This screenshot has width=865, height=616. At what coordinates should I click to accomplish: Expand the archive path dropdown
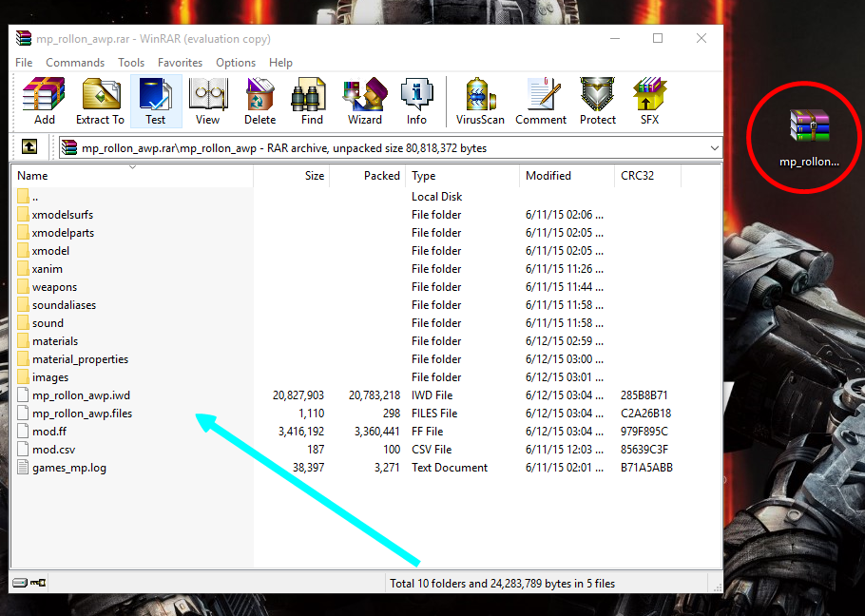[714, 148]
